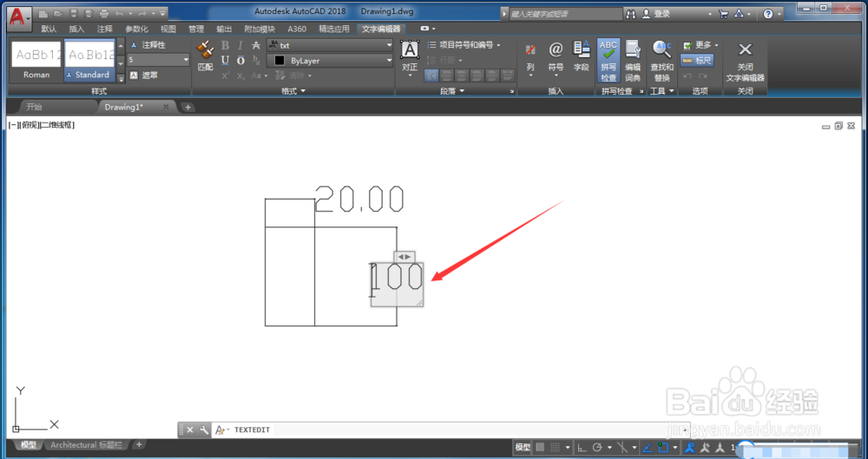Click the align left paragraph icon
Viewport: 868px width, 459px height.
446,75
